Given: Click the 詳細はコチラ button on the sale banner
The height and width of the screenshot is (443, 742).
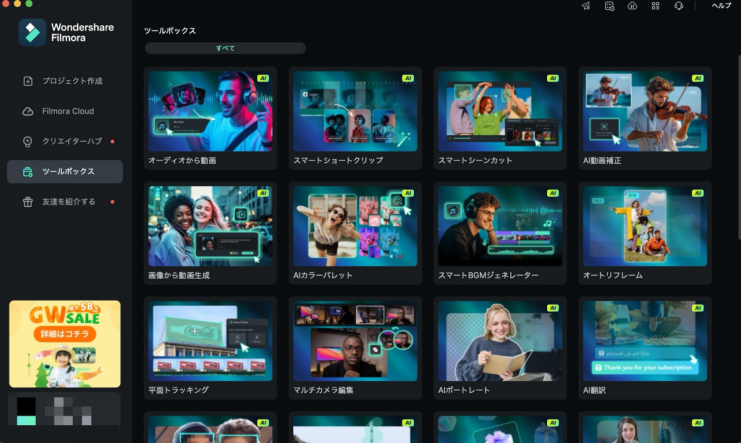Looking at the screenshot, I should pyautogui.click(x=65, y=334).
